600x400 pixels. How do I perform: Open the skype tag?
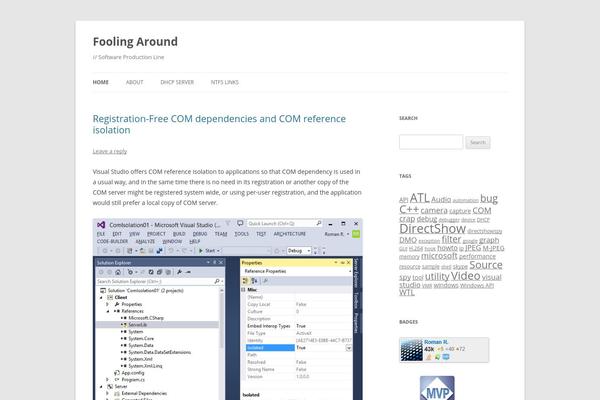(460, 267)
